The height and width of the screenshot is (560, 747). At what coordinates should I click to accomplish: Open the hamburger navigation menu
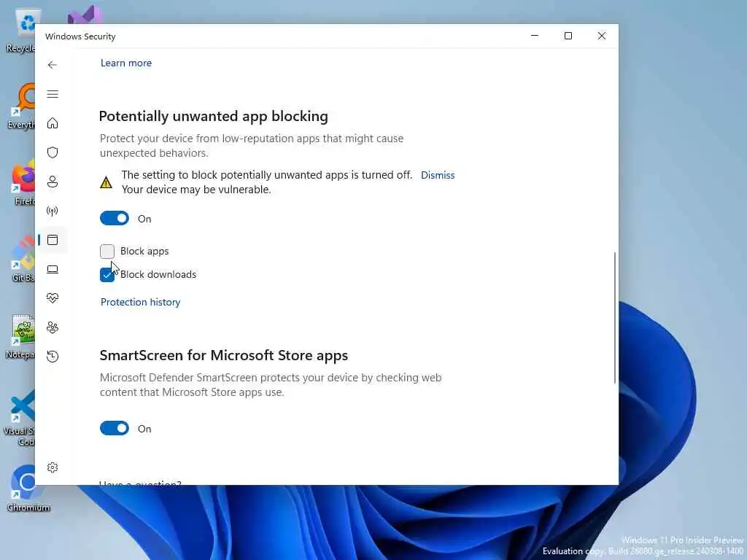pyautogui.click(x=53, y=94)
